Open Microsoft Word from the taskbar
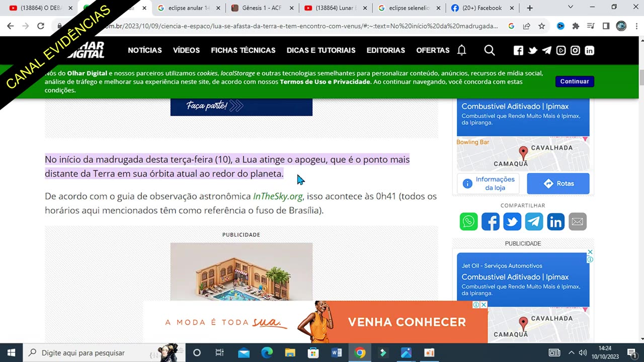Image resolution: width=644 pixels, height=362 pixels. (x=337, y=353)
